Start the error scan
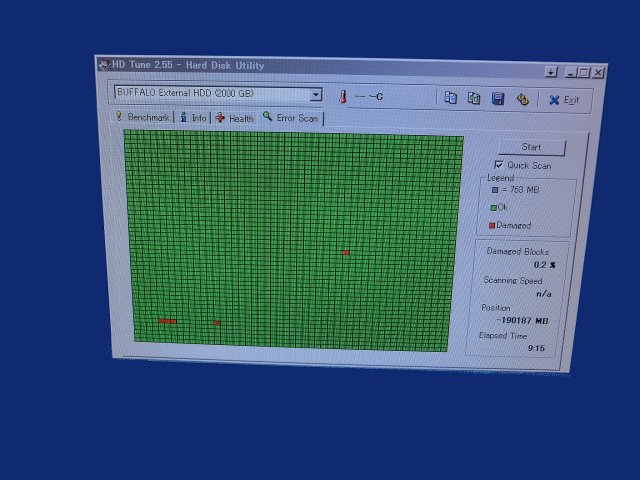 (532, 147)
